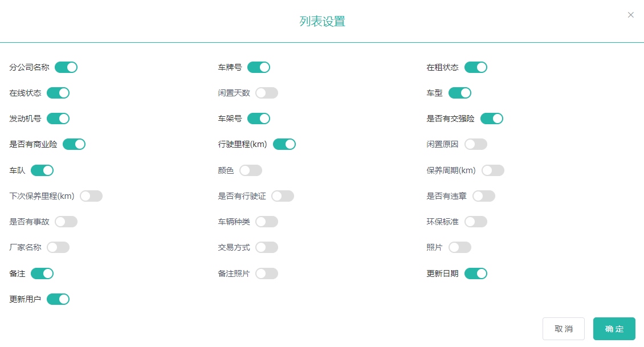Screen dimensions: 644x347
Task: Disable the 更新日期 toggle
Action: click(475, 273)
